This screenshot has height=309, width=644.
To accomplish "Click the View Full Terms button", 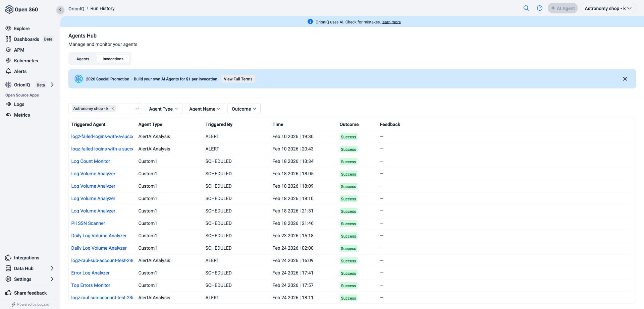I will pyautogui.click(x=238, y=79).
